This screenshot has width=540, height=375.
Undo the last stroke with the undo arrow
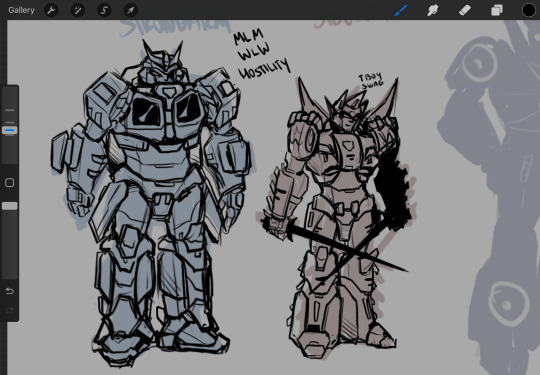[10, 291]
